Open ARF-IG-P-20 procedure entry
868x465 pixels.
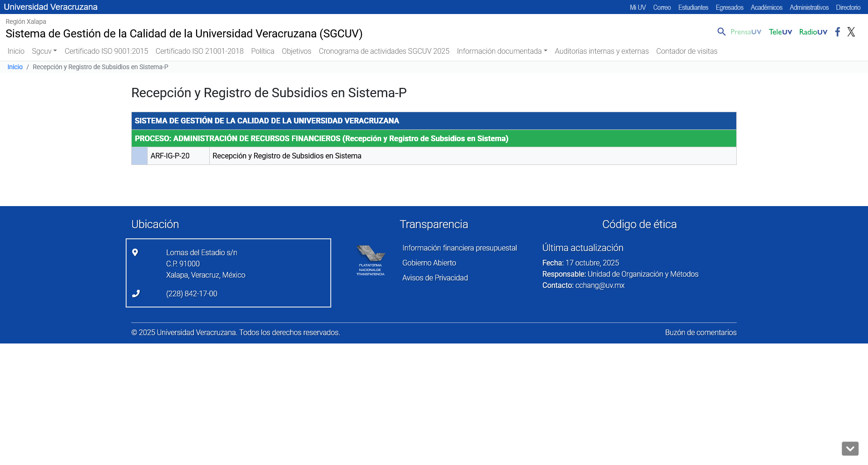170,156
